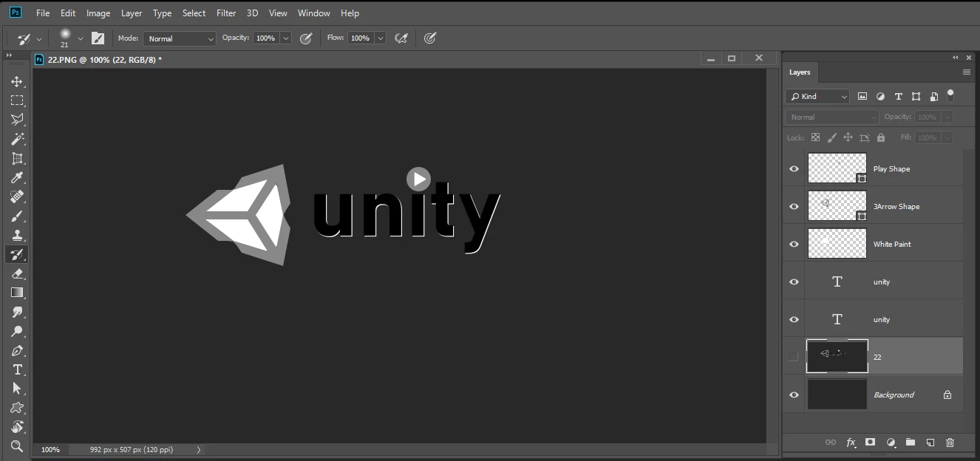Filter for shape layers
This screenshot has height=461, width=980.
click(x=916, y=96)
